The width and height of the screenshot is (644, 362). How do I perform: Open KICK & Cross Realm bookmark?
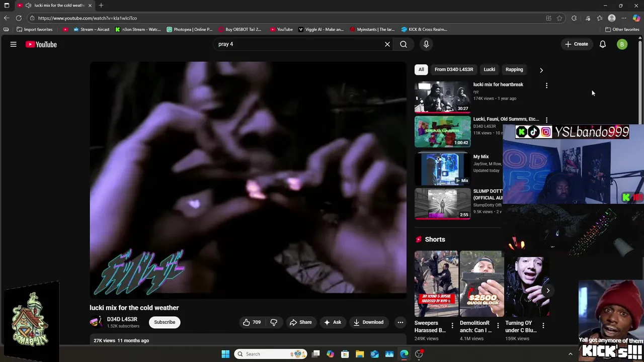pyautogui.click(x=424, y=29)
